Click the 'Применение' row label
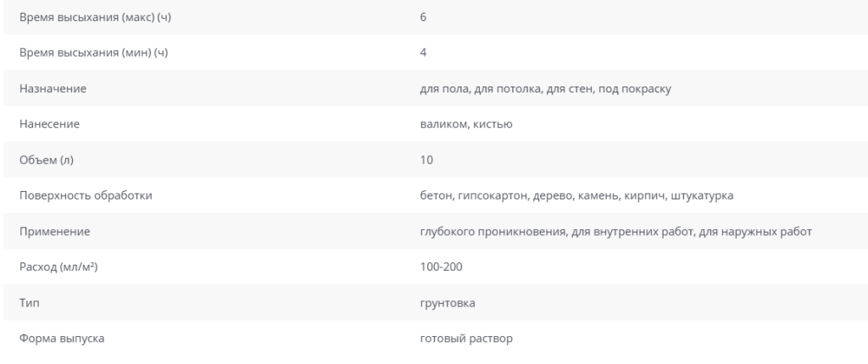This screenshot has height=364, width=868. [55, 232]
